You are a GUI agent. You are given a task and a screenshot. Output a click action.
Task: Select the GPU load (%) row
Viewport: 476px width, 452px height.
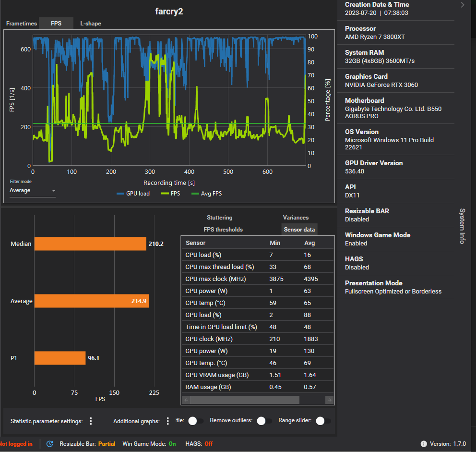point(257,315)
